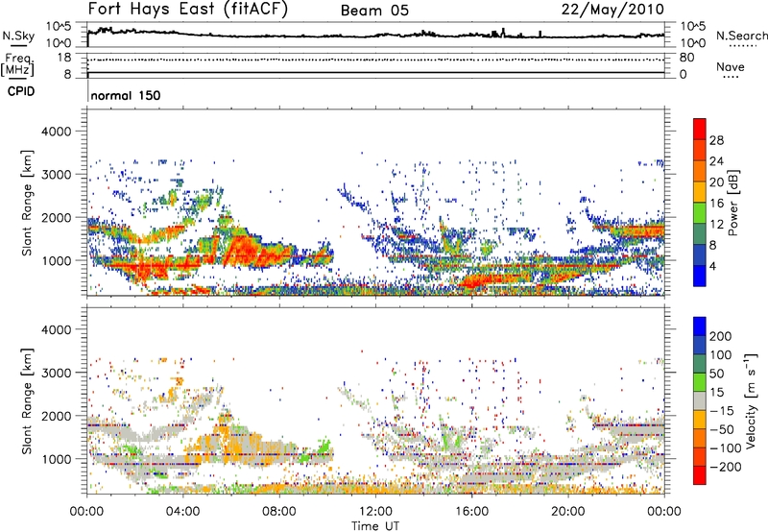Image resolution: width=768 pixels, height=532 pixels.
Task: Click the 'Freq. [MHz]' label
Action: point(17,64)
